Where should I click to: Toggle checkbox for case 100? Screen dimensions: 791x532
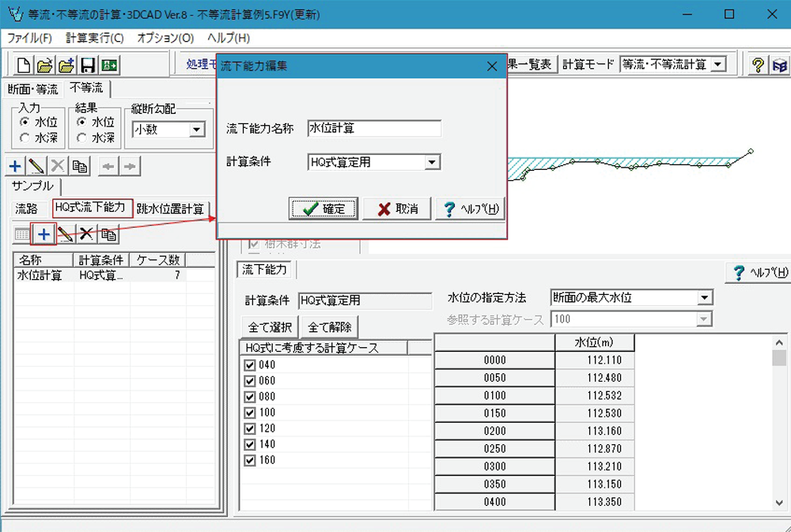(x=250, y=413)
